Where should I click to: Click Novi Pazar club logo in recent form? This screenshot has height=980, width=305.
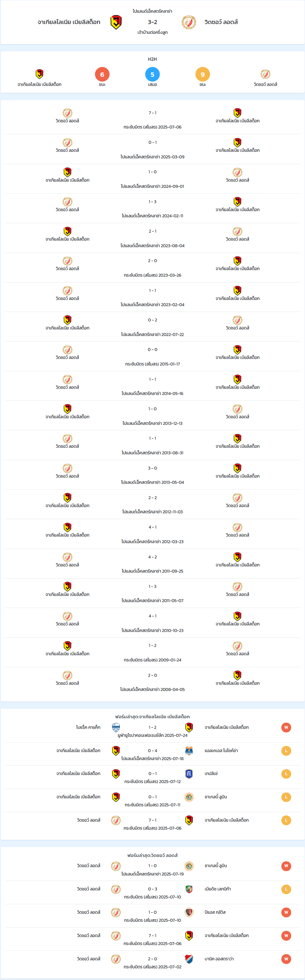tap(116, 727)
